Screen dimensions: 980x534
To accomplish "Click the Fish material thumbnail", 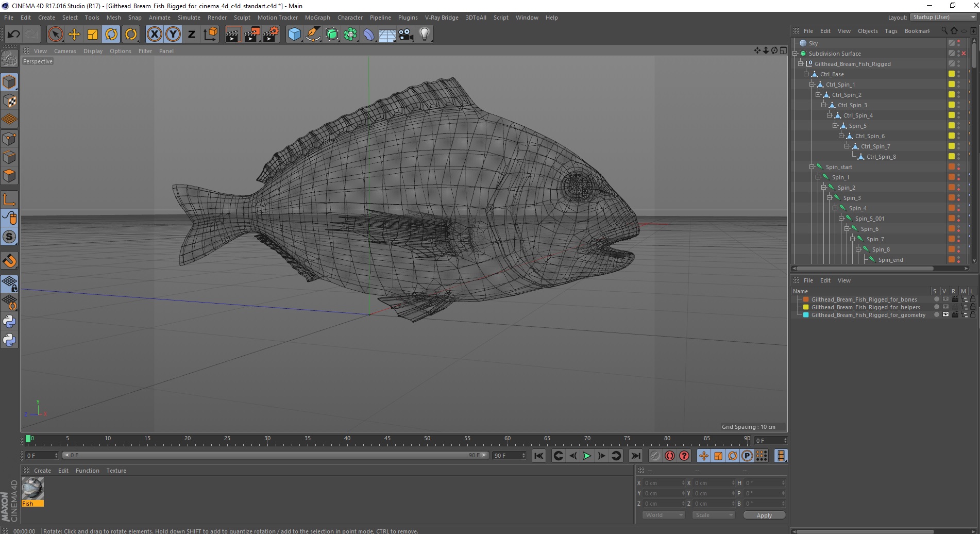I will pyautogui.click(x=32, y=489).
